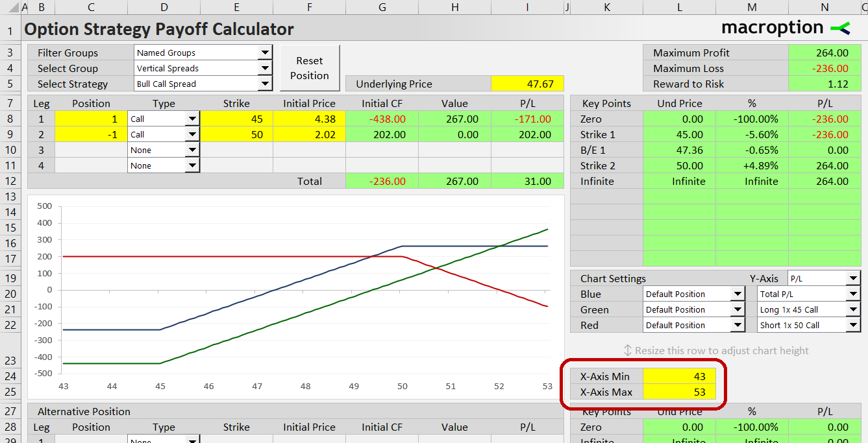Open the Y-Axis dropdown showing P/L
Image resolution: width=868 pixels, height=443 pixels.
tap(824, 278)
